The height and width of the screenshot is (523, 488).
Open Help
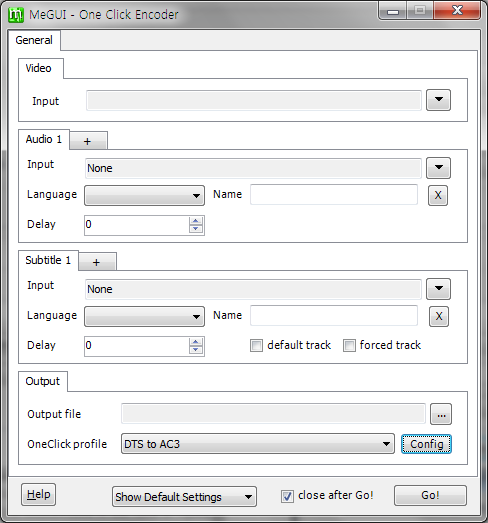pos(38,495)
